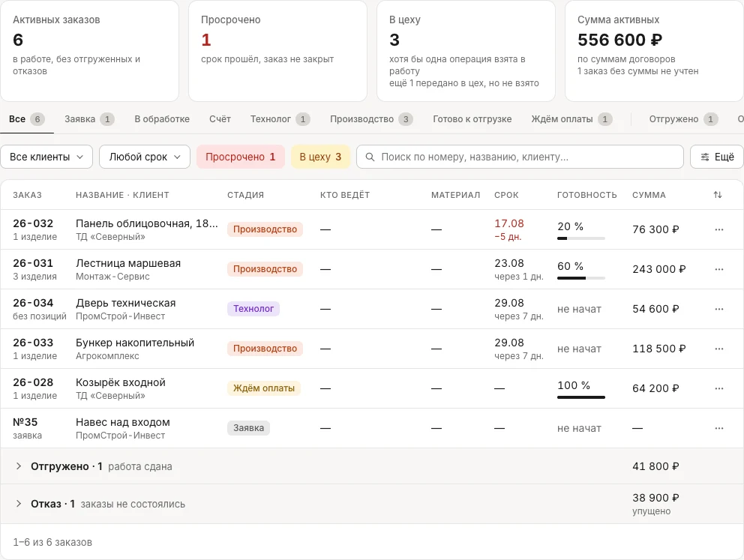Screen dimensions: 744x560
Task: Switch to the Готово к отгрузке tab
Action: [x=472, y=119]
